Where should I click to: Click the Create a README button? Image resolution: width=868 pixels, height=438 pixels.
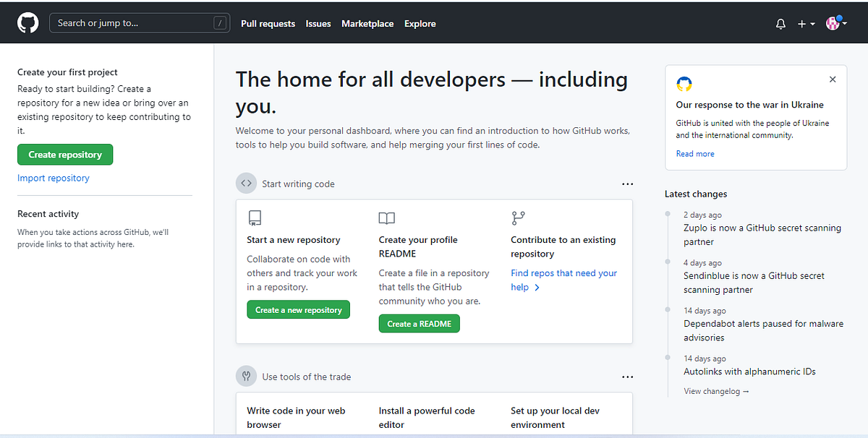[419, 323]
